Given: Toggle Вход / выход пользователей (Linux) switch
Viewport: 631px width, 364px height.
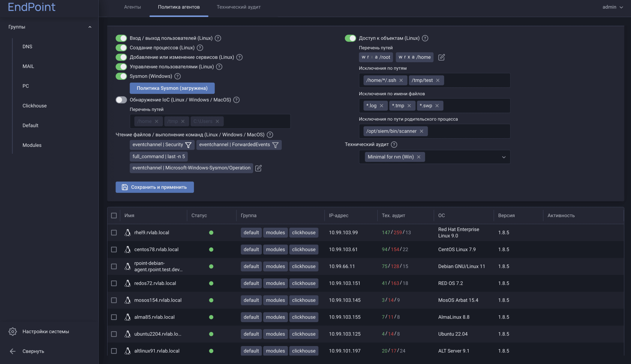Looking at the screenshot, I should (x=121, y=38).
